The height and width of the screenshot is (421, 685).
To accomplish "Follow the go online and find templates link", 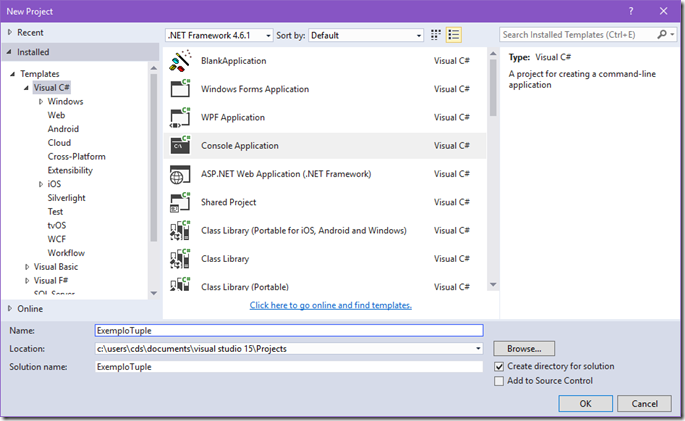I will pos(331,305).
